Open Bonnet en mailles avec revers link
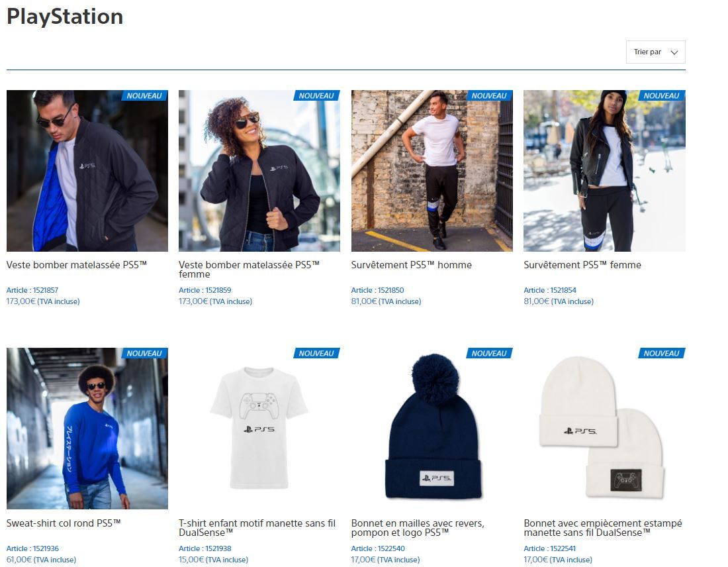The image size is (728, 567). (418, 527)
